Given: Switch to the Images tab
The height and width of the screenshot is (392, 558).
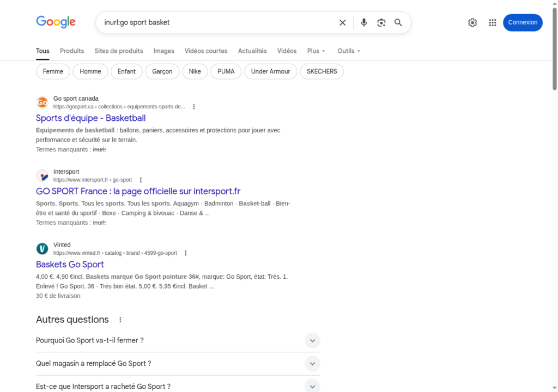Looking at the screenshot, I should [x=163, y=51].
